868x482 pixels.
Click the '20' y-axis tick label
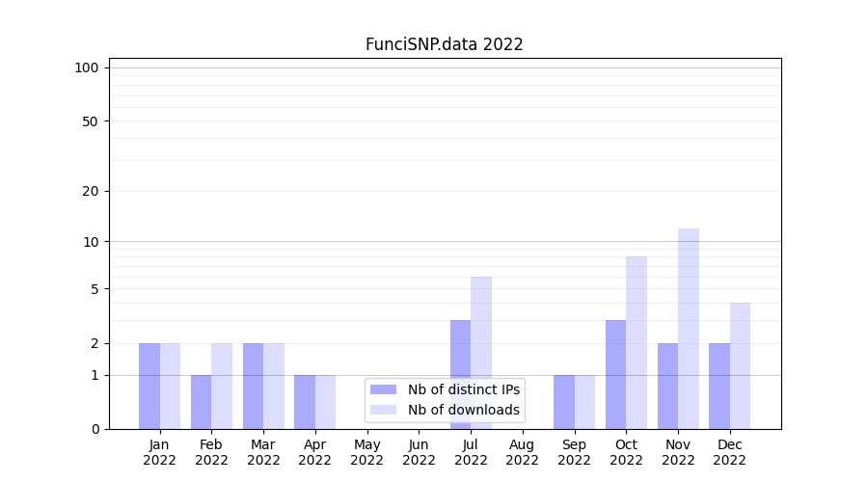pyautogui.click(x=91, y=191)
